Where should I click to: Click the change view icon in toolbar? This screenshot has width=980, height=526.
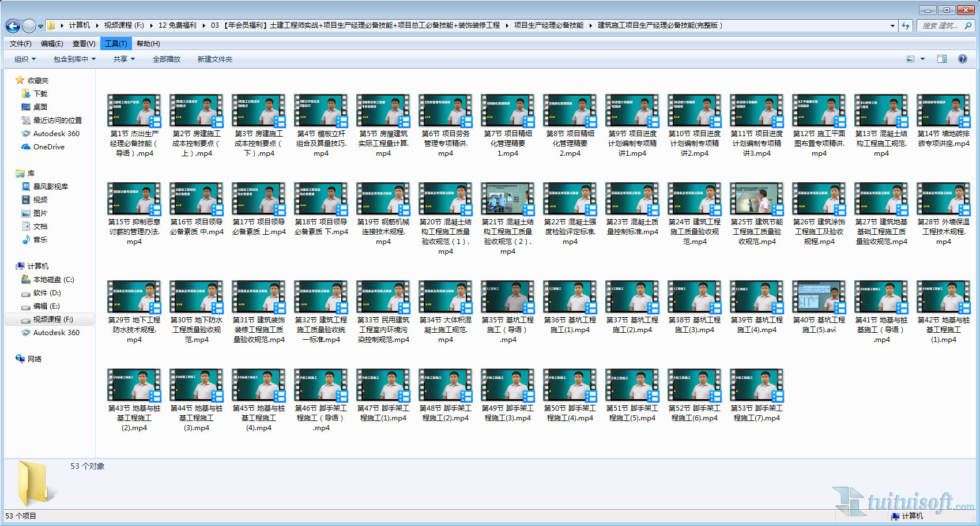coord(911,59)
